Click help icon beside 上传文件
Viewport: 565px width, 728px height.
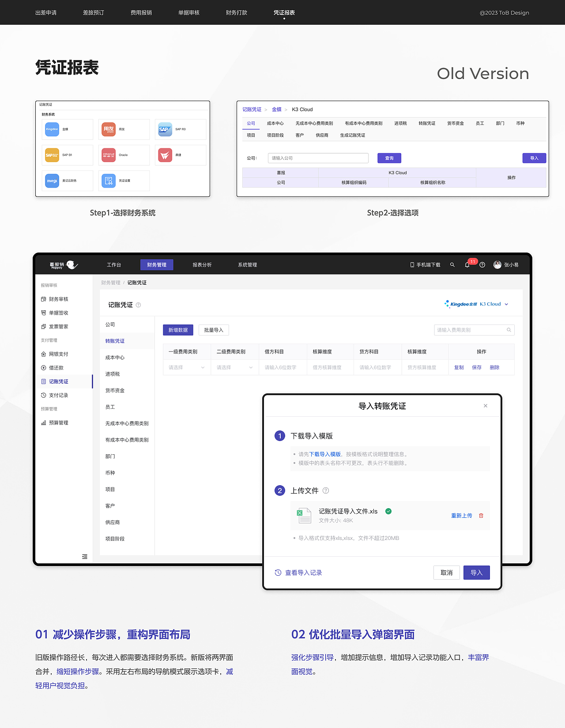326,490
